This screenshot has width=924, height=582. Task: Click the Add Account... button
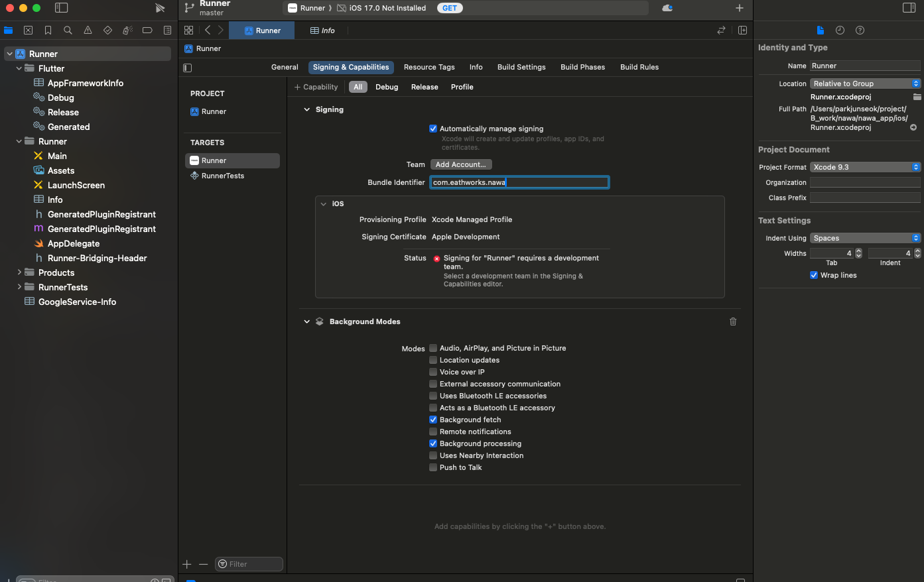461,164
